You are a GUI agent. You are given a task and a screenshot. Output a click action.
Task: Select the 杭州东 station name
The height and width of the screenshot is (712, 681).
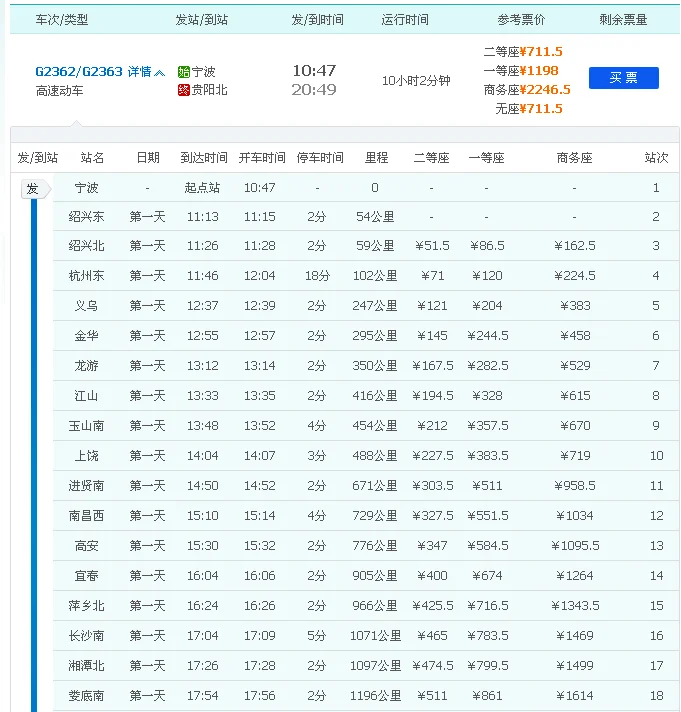pos(86,276)
